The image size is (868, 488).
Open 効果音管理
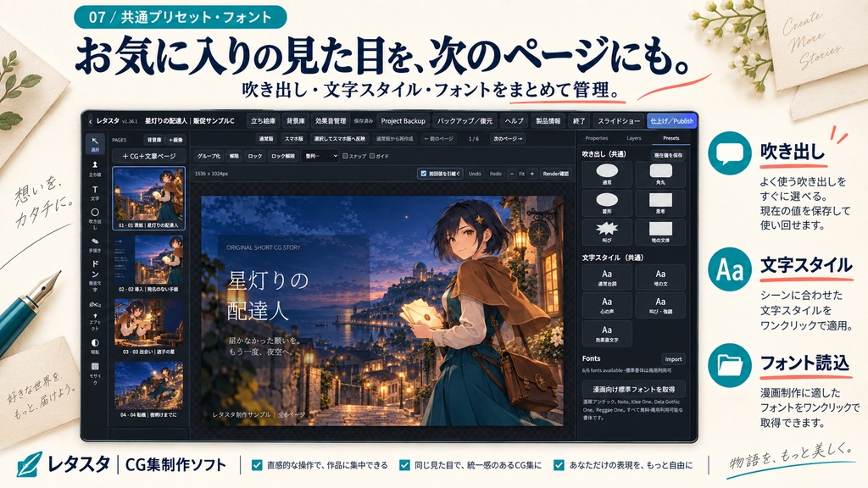(x=331, y=121)
